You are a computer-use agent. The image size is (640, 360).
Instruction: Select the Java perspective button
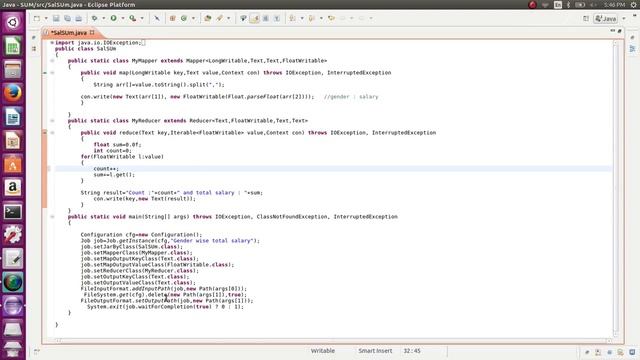[x=606, y=18]
